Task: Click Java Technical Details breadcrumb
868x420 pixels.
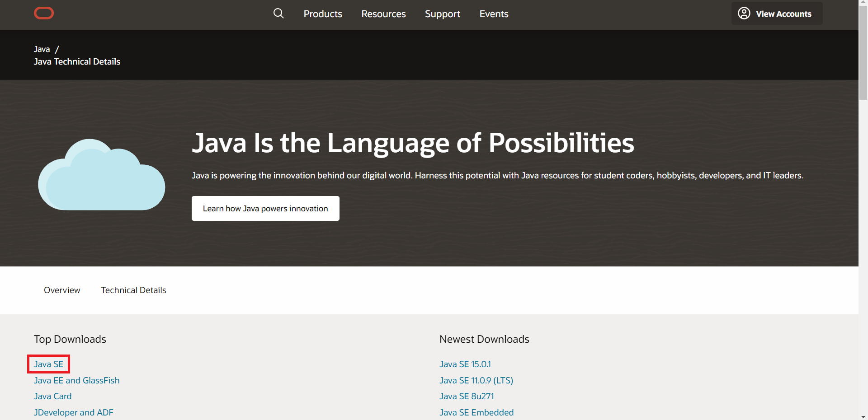Action: point(77,61)
